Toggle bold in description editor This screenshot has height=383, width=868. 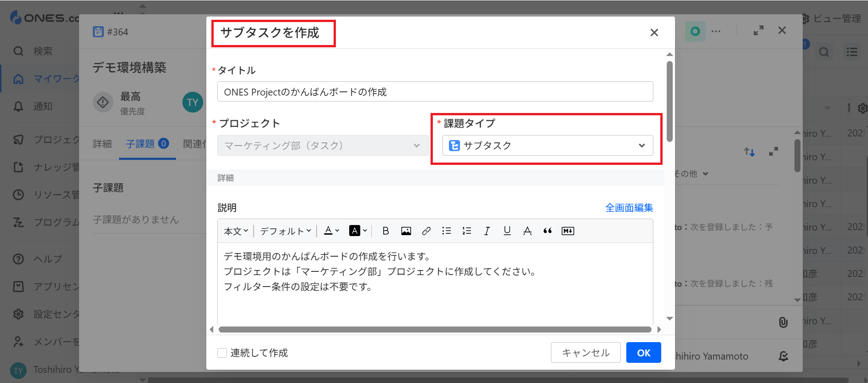[386, 231]
